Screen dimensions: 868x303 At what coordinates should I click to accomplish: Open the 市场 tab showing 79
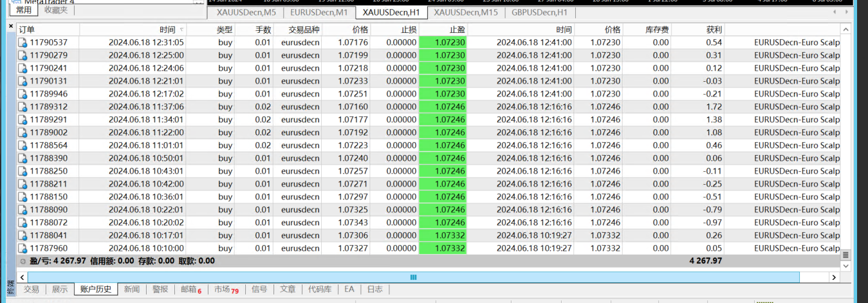226,289
